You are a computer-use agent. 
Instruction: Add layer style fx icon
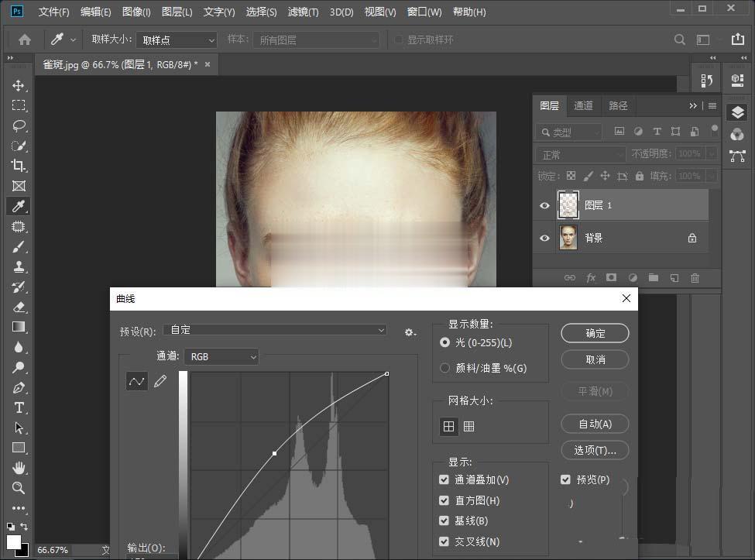point(591,278)
